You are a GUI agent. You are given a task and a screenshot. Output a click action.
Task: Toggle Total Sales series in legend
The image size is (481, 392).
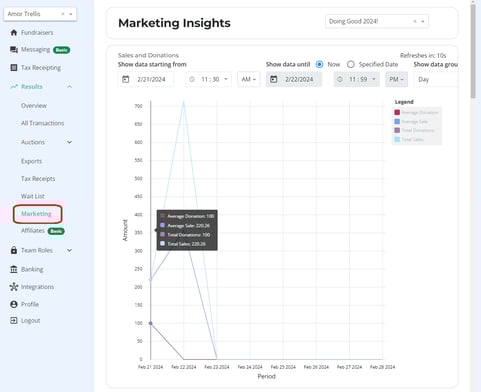[x=409, y=140]
